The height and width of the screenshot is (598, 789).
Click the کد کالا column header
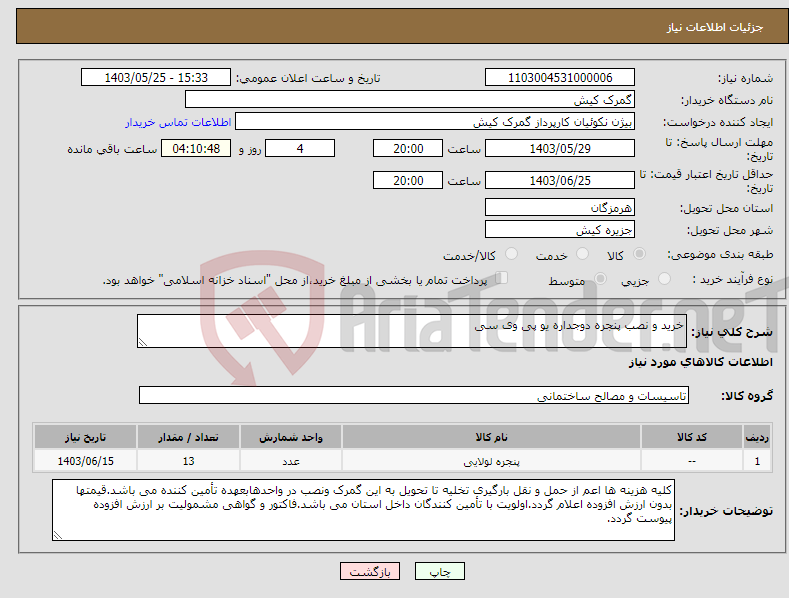point(692,437)
